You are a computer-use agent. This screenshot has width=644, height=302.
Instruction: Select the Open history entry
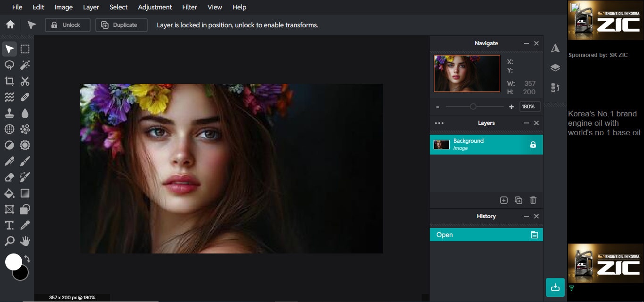[486, 235]
